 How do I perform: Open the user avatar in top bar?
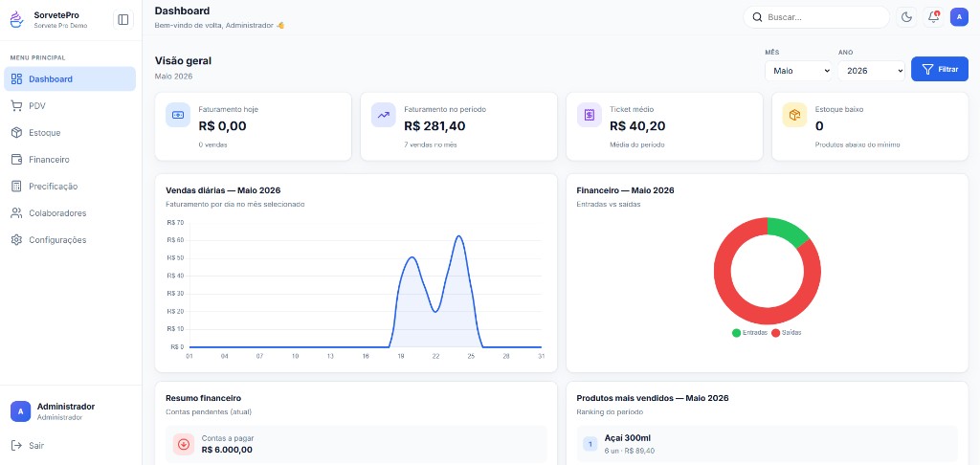pyautogui.click(x=959, y=17)
